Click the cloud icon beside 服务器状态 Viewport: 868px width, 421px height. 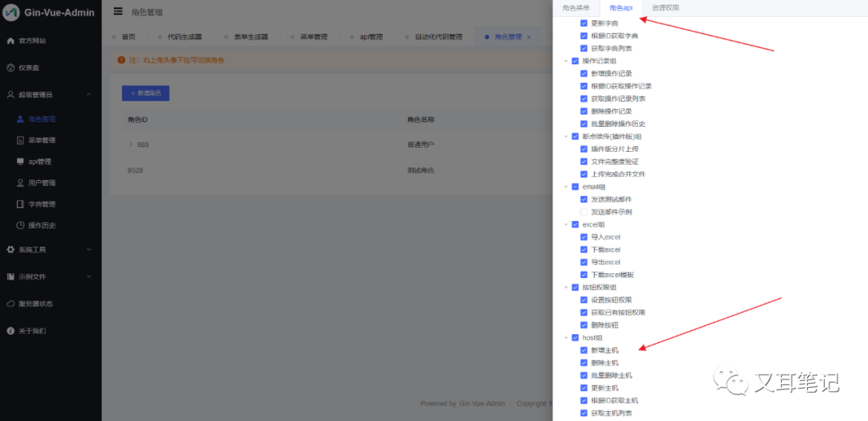click(10, 304)
